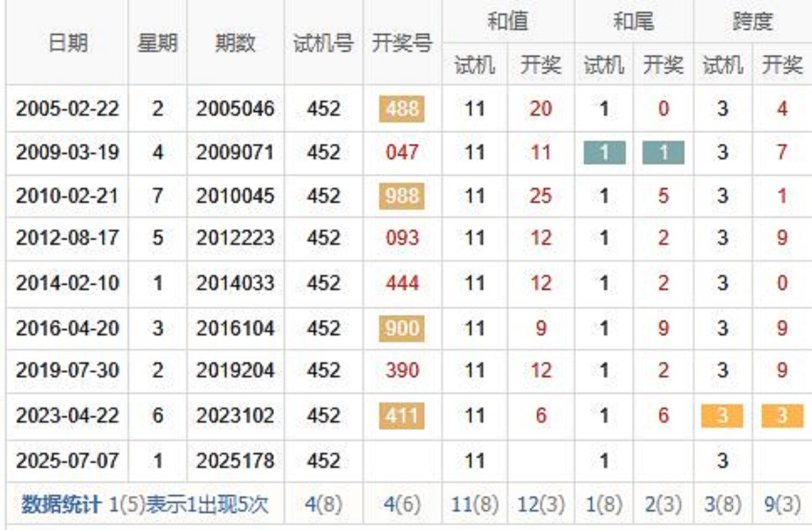Click the teal 和尾 试机 cell in 2009-03-19 row
The image size is (812, 530).
(604, 153)
